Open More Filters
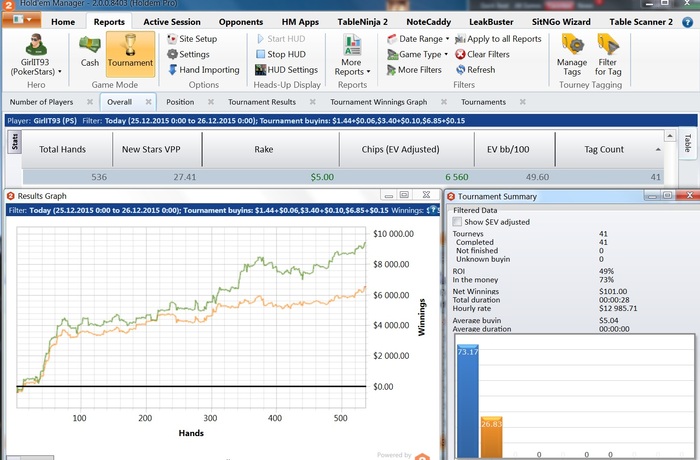 point(414,70)
